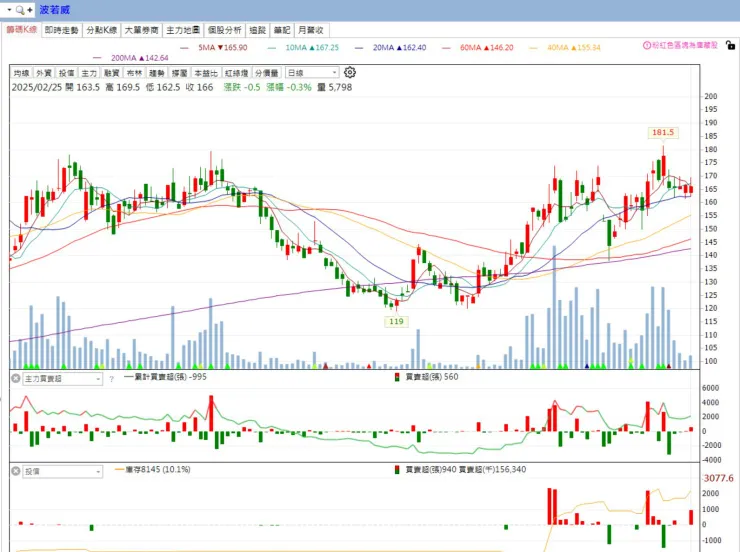Toggle the 均線 moving average overlay
Viewport: 740px width, 552px height.
[x=21, y=73]
